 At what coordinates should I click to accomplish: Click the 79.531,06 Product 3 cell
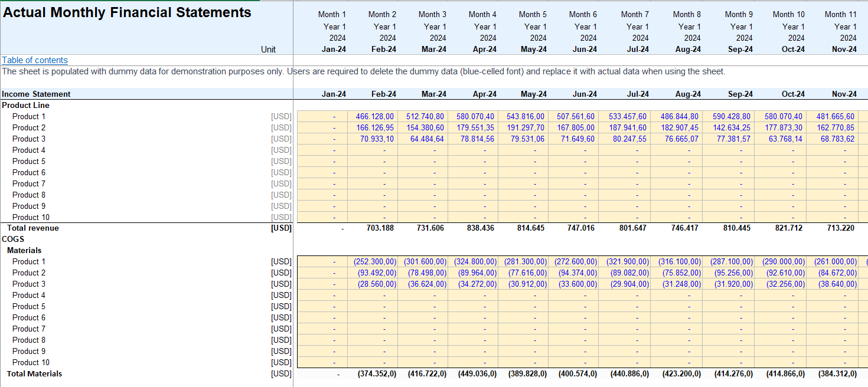(x=523, y=139)
